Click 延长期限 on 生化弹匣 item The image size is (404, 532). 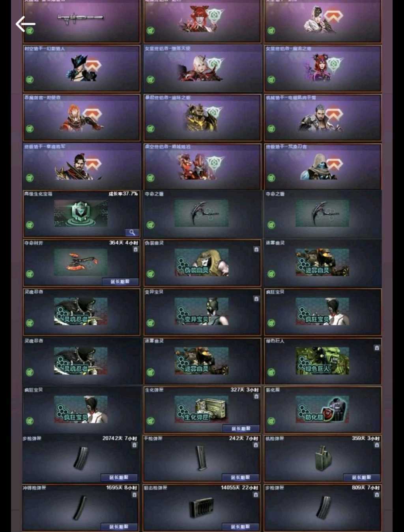(241, 429)
